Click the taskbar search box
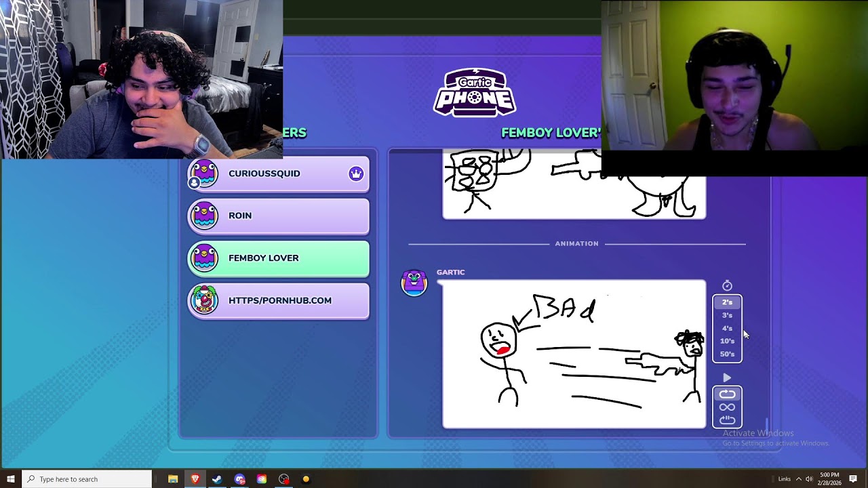Screen dimensions: 868x488 click(87, 479)
